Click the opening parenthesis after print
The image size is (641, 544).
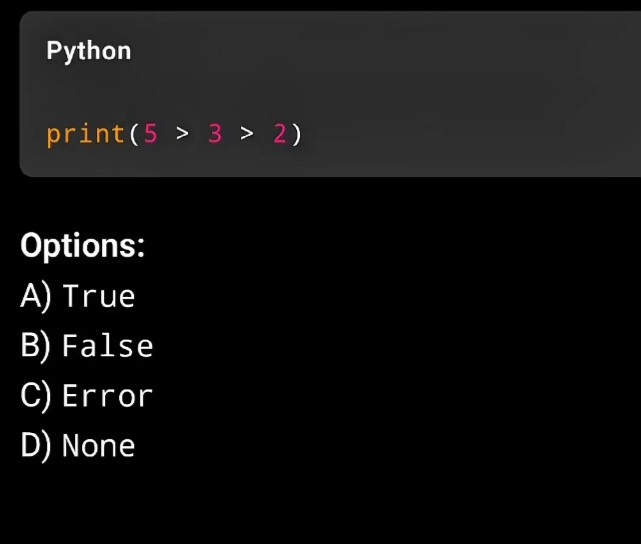(134, 133)
